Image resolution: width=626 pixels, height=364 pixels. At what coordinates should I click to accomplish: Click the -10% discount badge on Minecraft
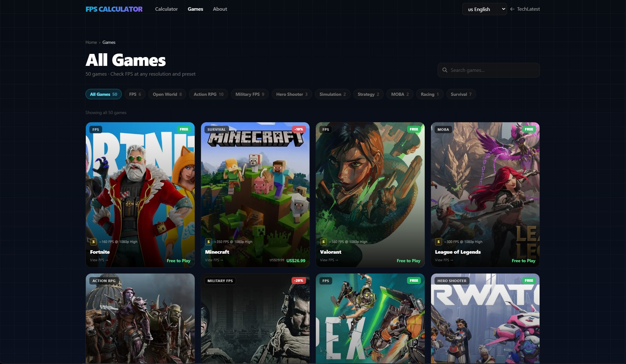(x=299, y=129)
